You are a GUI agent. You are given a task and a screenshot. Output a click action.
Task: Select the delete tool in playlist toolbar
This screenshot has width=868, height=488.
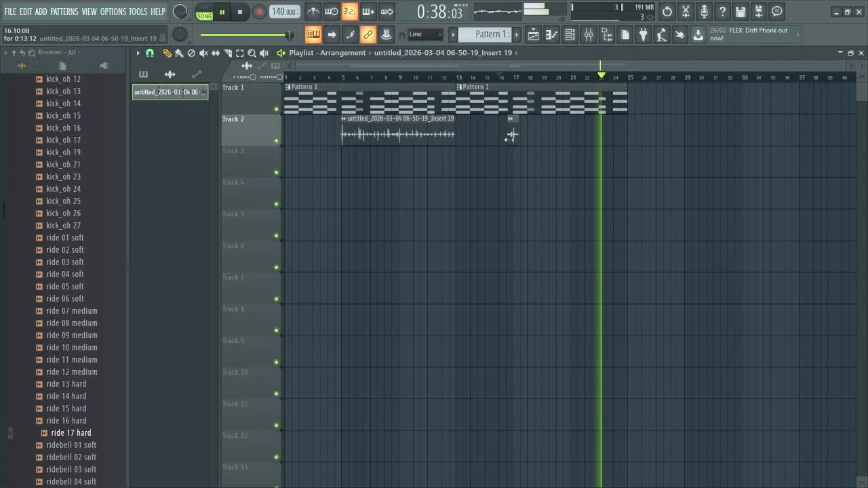pyautogui.click(x=191, y=53)
